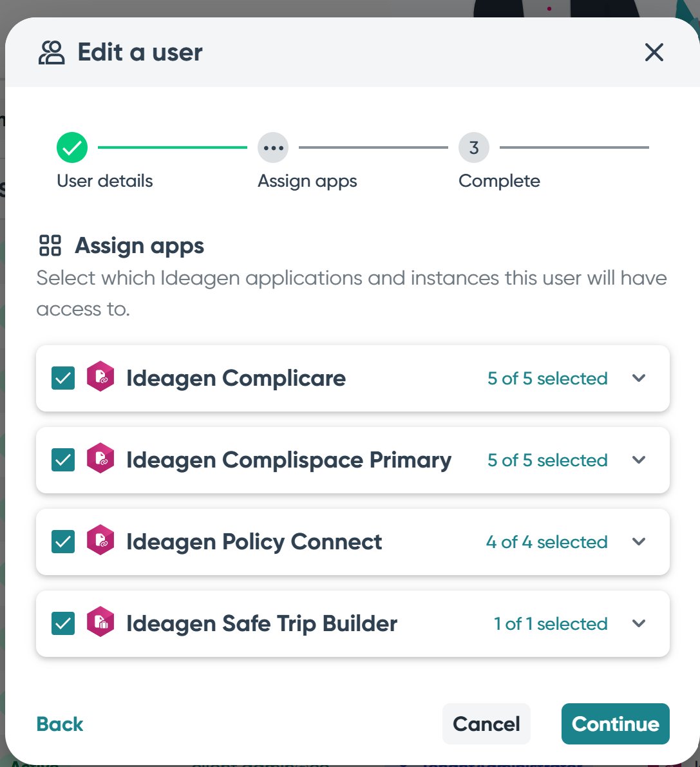The image size is (700, 767).
Task: Select the Complete step label
Action: (x=499, y=182)
